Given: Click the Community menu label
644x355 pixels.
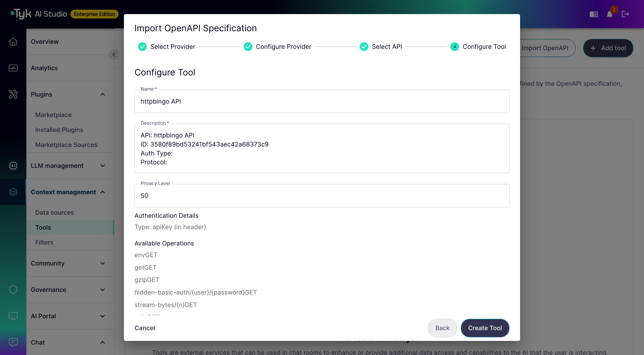Looking at the screenshot, I should (48, 263).
